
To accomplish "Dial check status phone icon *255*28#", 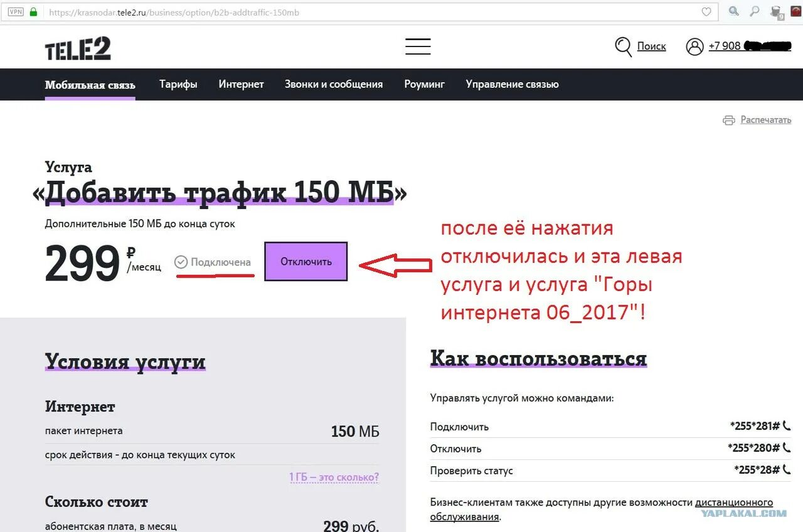I will click(787, 470).
